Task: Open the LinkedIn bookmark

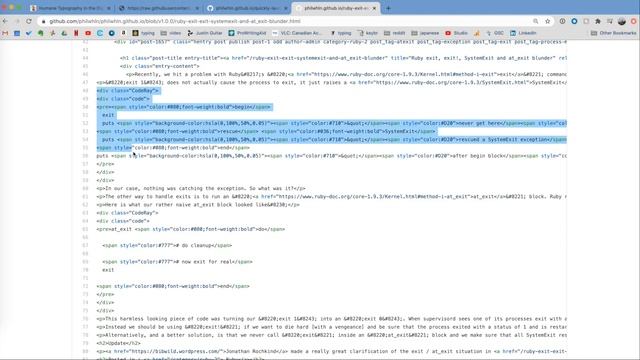Action: [523, 33]
